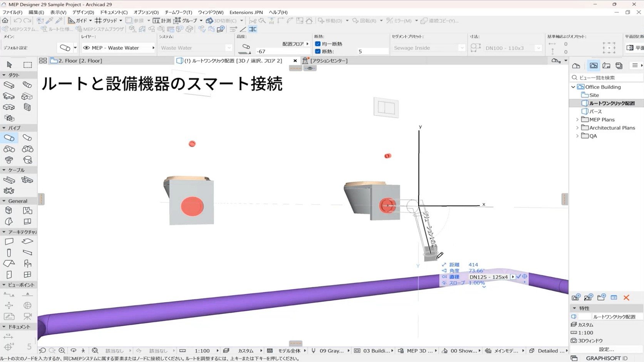644x362 pixels.
Task: Select the straight duct tool in ダクト section
Action: 8,85
